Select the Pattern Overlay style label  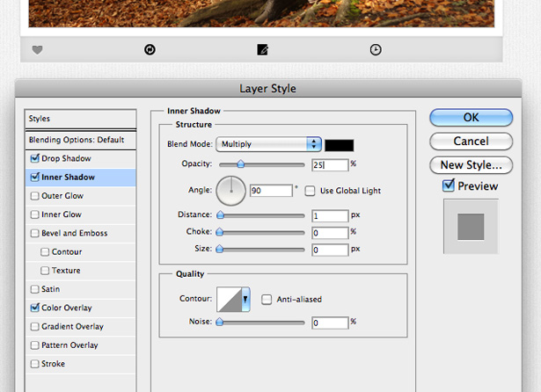69,345
